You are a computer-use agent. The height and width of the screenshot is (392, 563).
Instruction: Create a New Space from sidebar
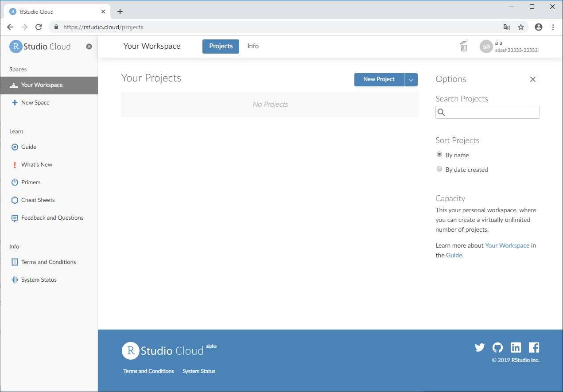35,102
